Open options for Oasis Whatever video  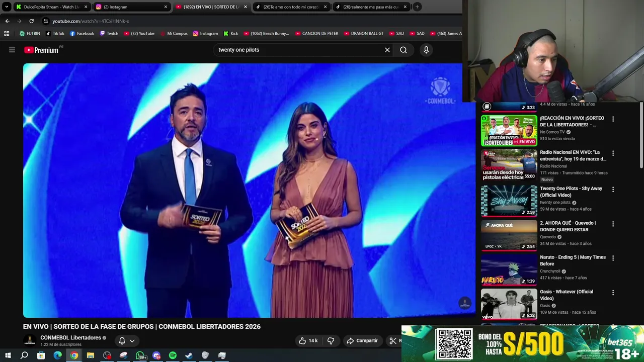tap(613, 293)
